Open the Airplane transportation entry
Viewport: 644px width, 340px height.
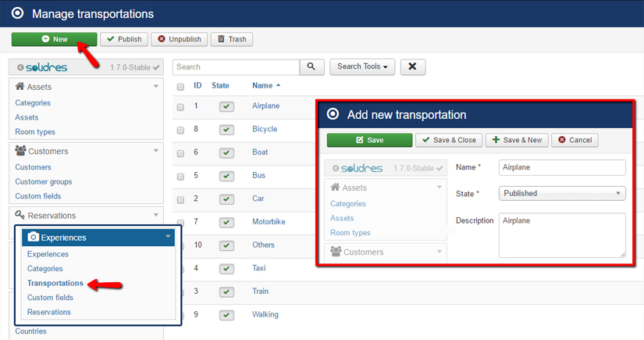pos(265,106)
